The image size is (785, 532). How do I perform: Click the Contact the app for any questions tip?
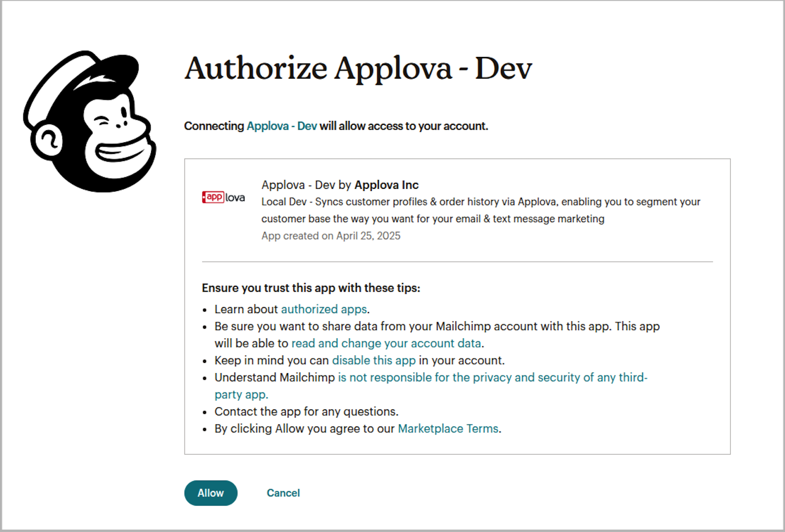point(306,412)
